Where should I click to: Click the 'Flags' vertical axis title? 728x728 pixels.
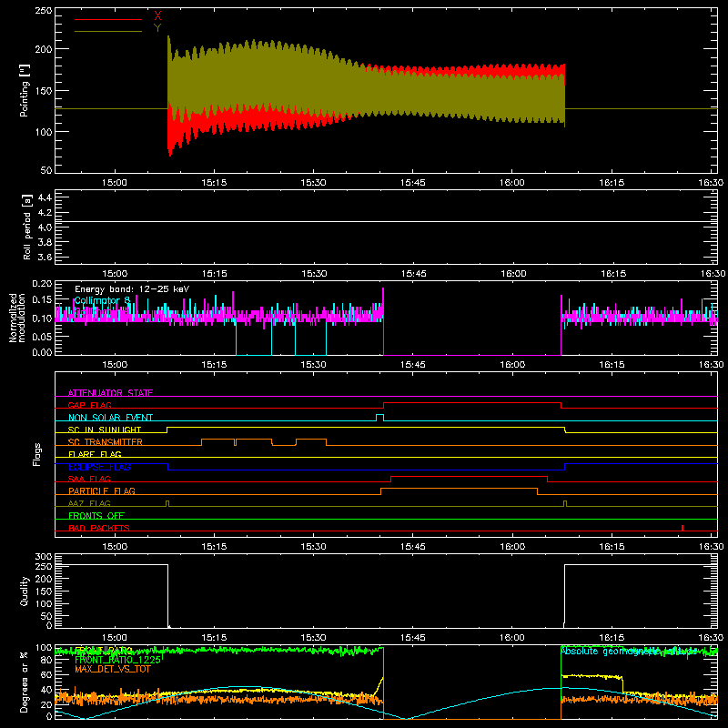[x=36, y=454]
